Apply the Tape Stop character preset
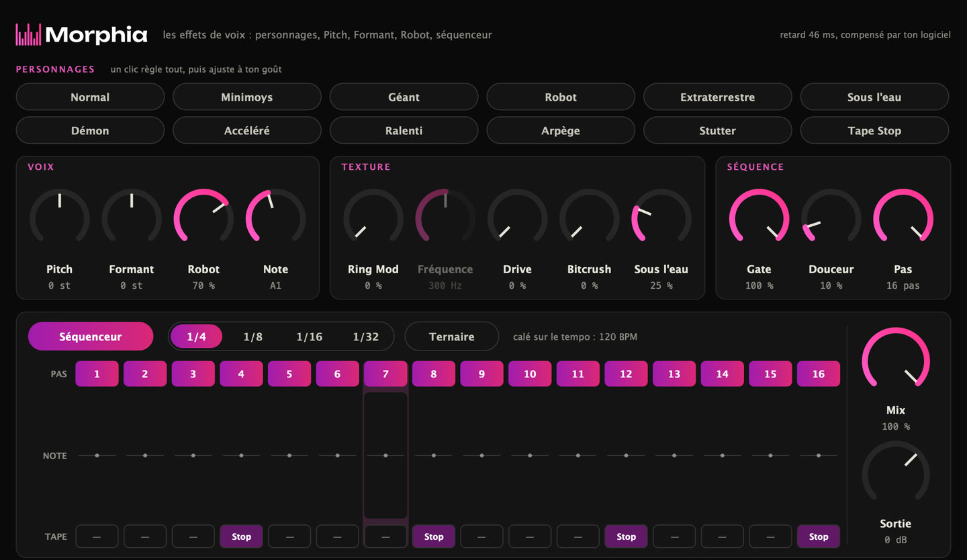 click(x=874, y=130)
